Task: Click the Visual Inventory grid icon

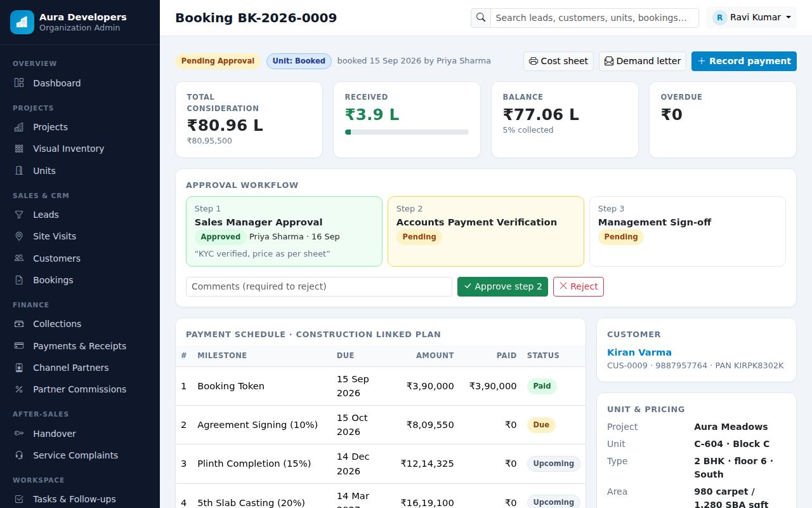Action: [x=19, y=149]
